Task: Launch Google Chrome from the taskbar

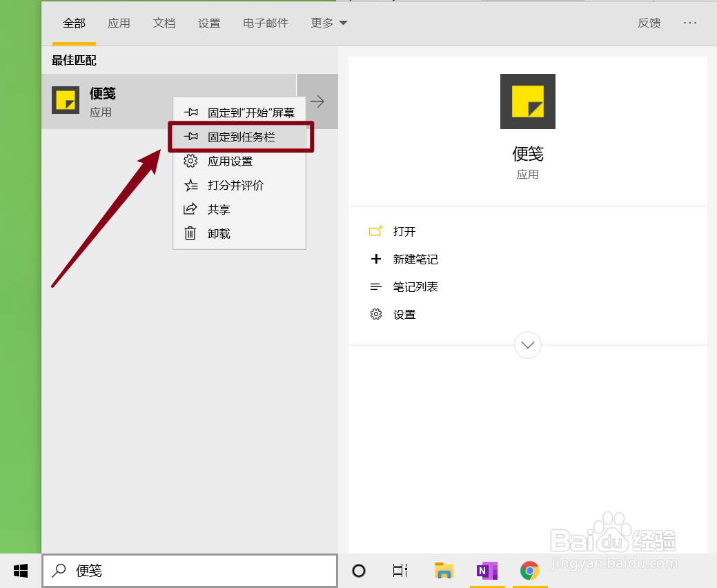Action: (529, 571)
